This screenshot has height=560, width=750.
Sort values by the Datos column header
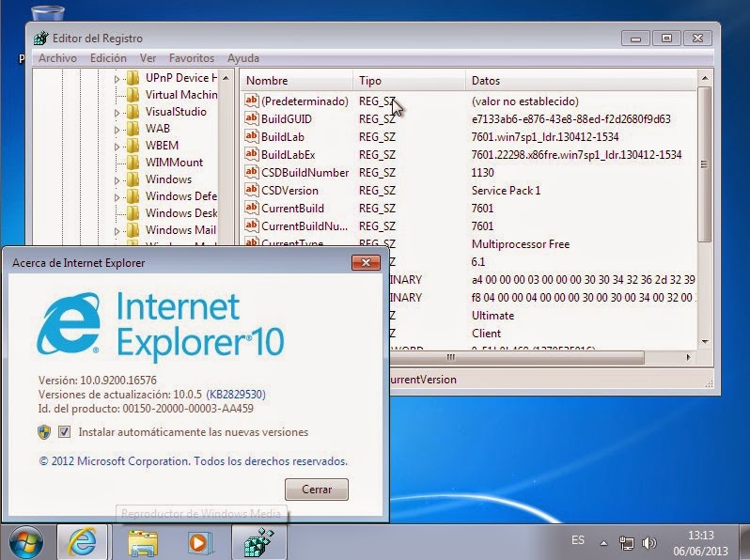pos(581,81)
